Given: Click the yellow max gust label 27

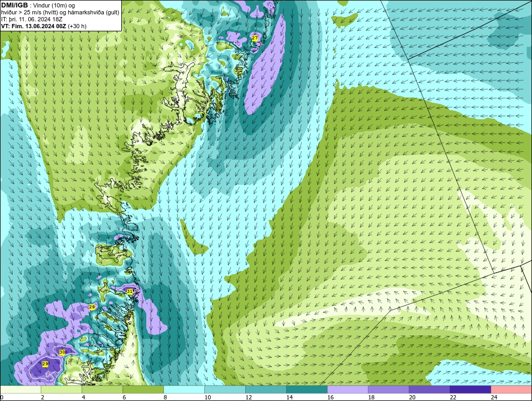Looking at the screenshot, I should 255,38.
